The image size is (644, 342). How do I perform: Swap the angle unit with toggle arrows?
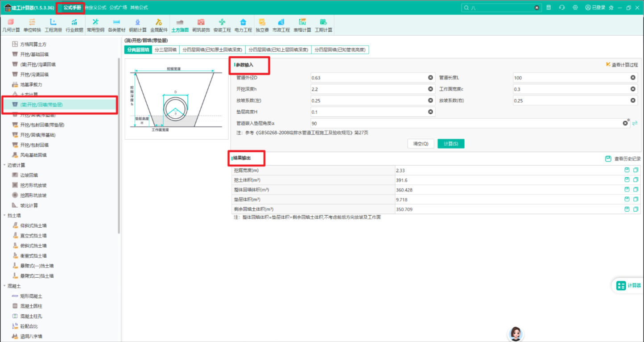pyautogui.click(x=635, y=123)
